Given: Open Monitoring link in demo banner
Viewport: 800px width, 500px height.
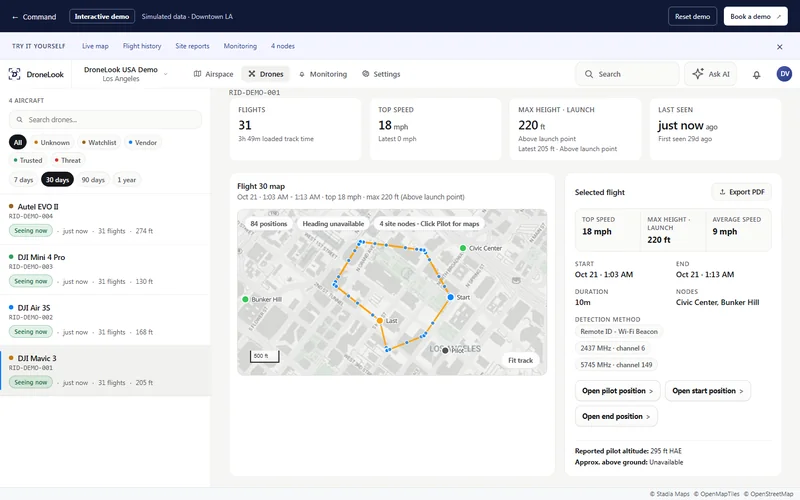Looking at the screenshot, I should tap(240, 46).
